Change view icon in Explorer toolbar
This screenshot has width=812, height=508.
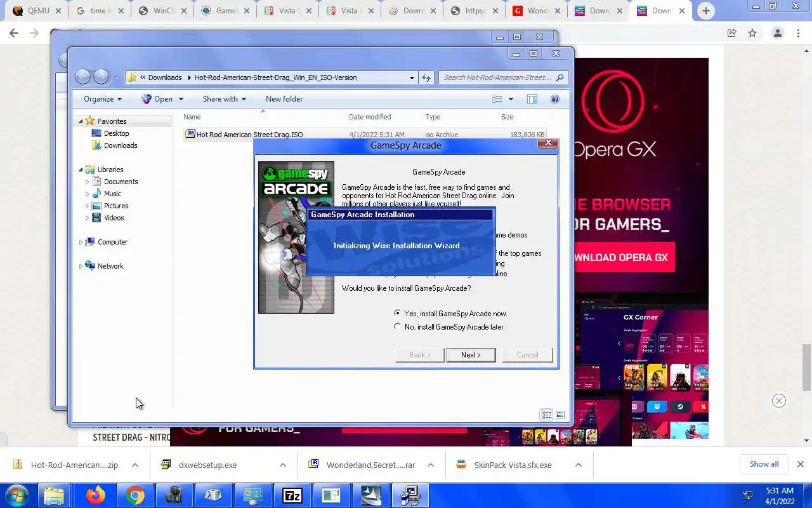pyautogui.click(x=497, y=99)
